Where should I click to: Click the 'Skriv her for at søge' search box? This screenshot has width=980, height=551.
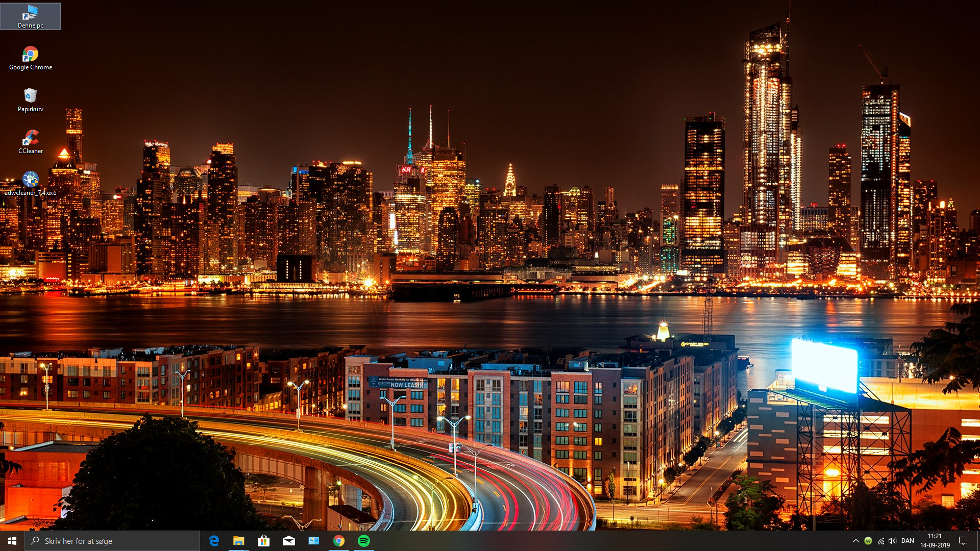coord(112,541)
